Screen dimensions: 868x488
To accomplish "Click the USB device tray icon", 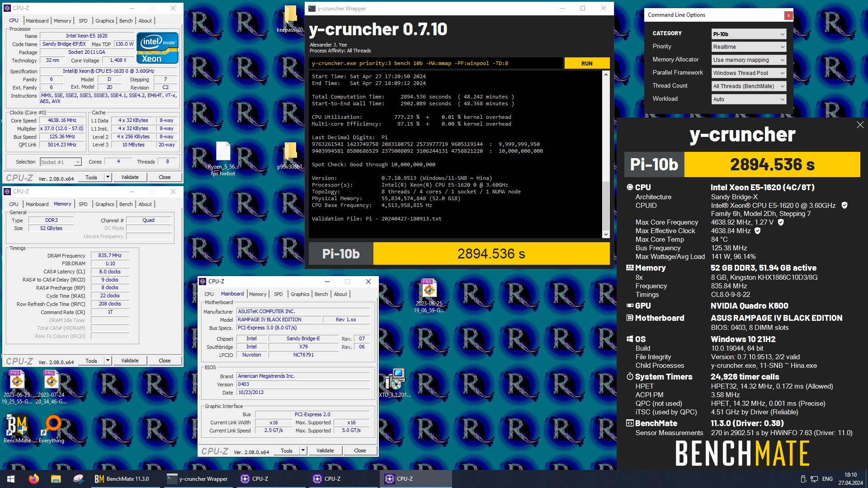I will point(803,479).
